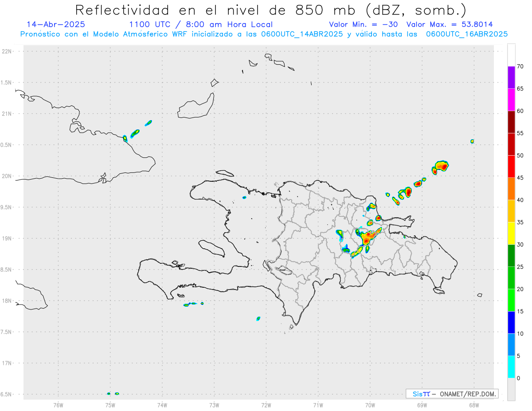Click the 21N latitude label

pos(8,114)
